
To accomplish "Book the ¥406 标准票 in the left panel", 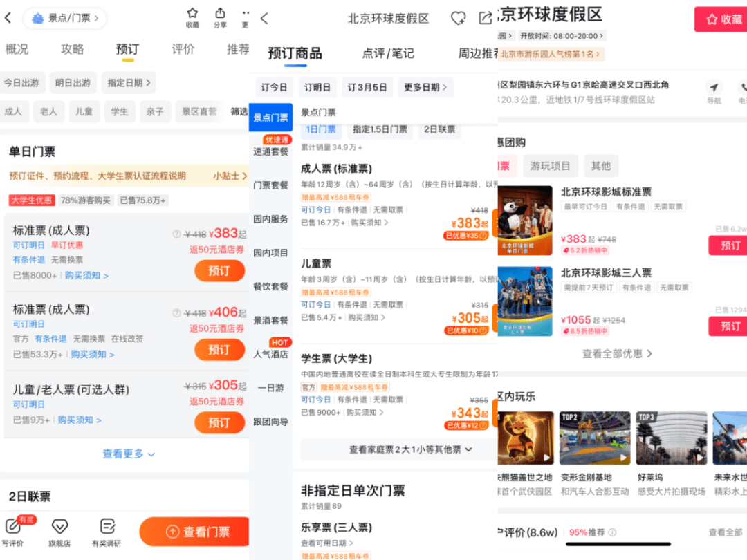I will (219, 350).
